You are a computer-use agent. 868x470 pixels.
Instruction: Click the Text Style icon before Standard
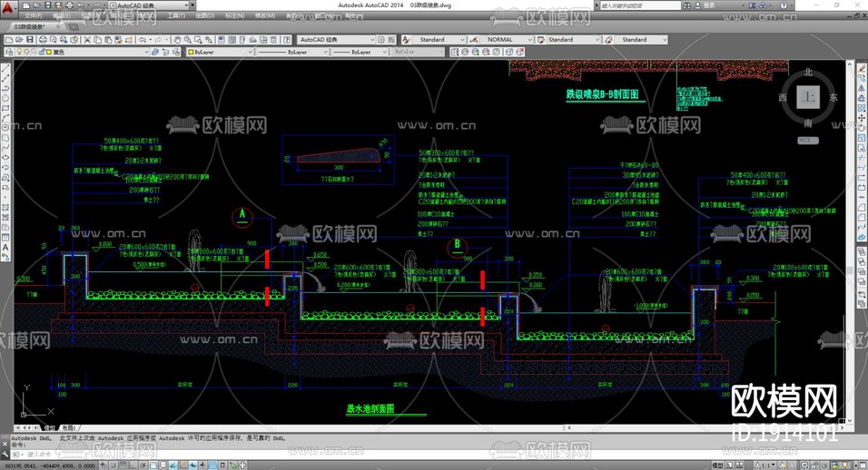click(407, 40)
